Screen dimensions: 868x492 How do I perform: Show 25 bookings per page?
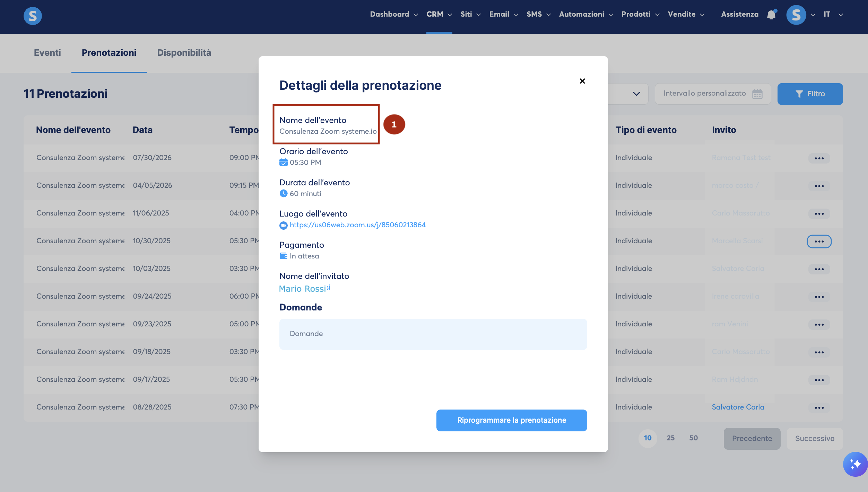[x=670, y=438]
